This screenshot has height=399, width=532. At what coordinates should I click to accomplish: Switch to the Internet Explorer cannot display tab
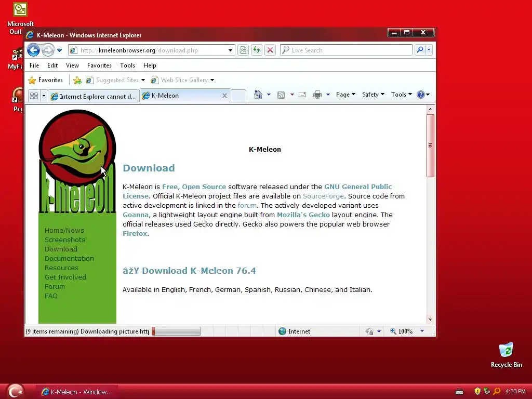point(94,96)
